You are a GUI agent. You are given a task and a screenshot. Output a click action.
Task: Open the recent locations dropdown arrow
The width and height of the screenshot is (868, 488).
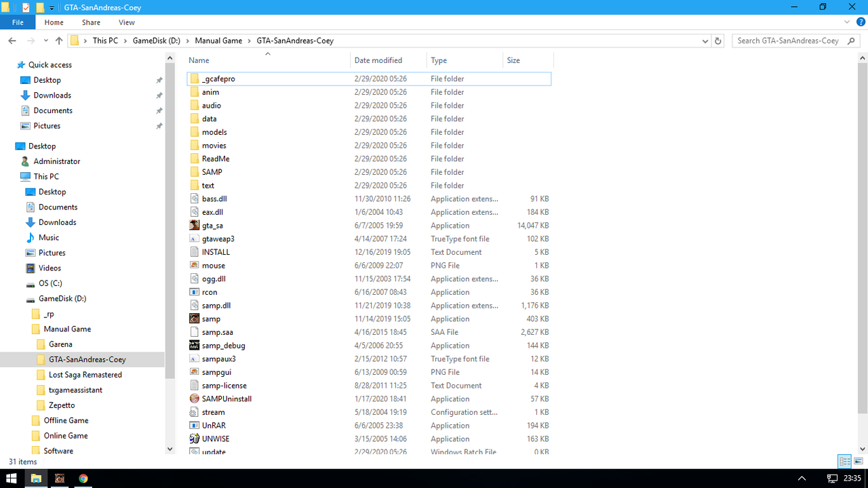coord(47,41)
